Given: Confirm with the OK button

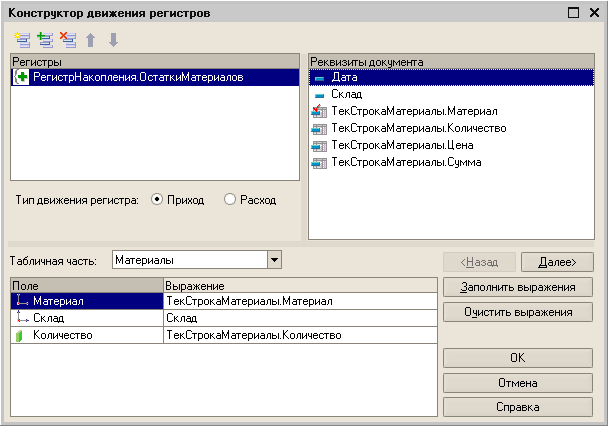Looking at the screenshot, I should point(518,358).
